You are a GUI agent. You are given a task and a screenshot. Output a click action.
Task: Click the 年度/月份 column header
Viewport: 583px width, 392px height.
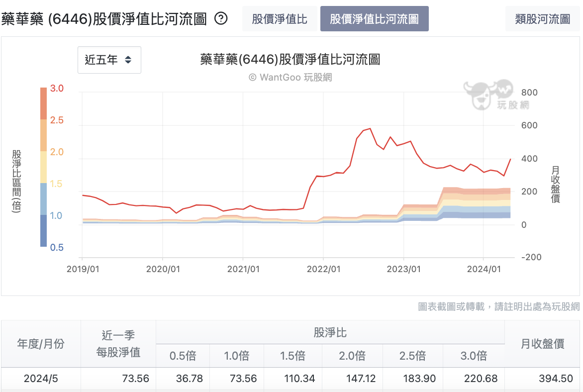(x=41, y=344)
